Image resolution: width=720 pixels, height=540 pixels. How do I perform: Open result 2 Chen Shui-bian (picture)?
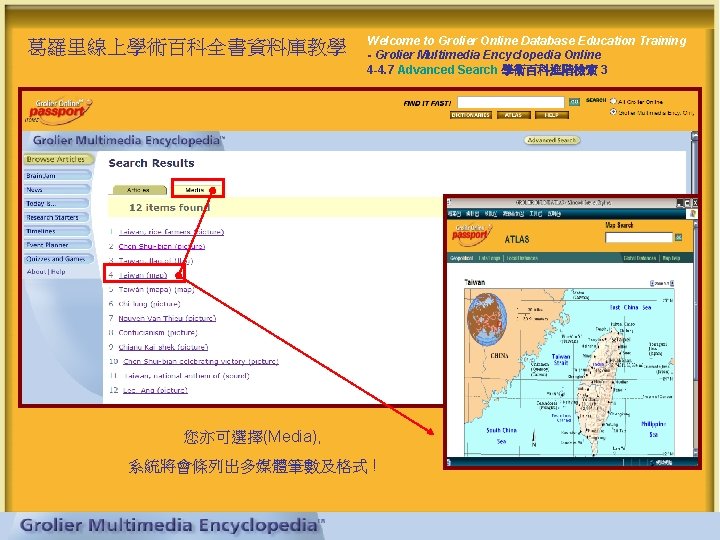(x=162, y=246)
